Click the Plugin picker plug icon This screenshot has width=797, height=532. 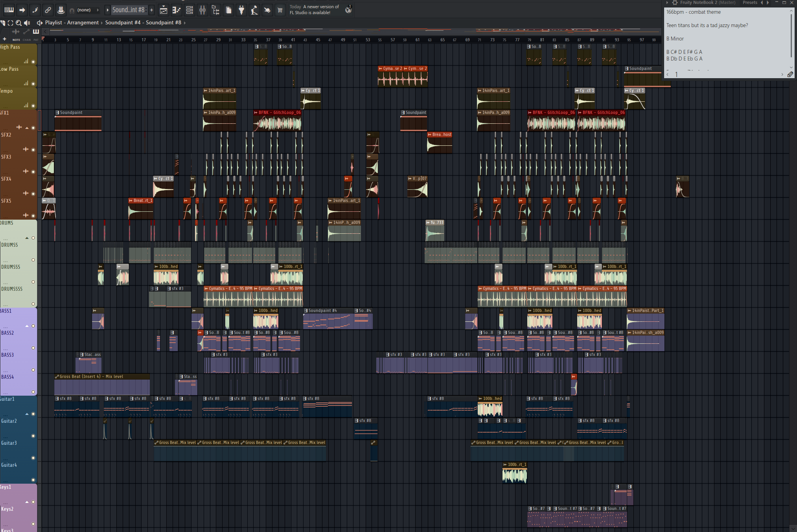[241, 10]
